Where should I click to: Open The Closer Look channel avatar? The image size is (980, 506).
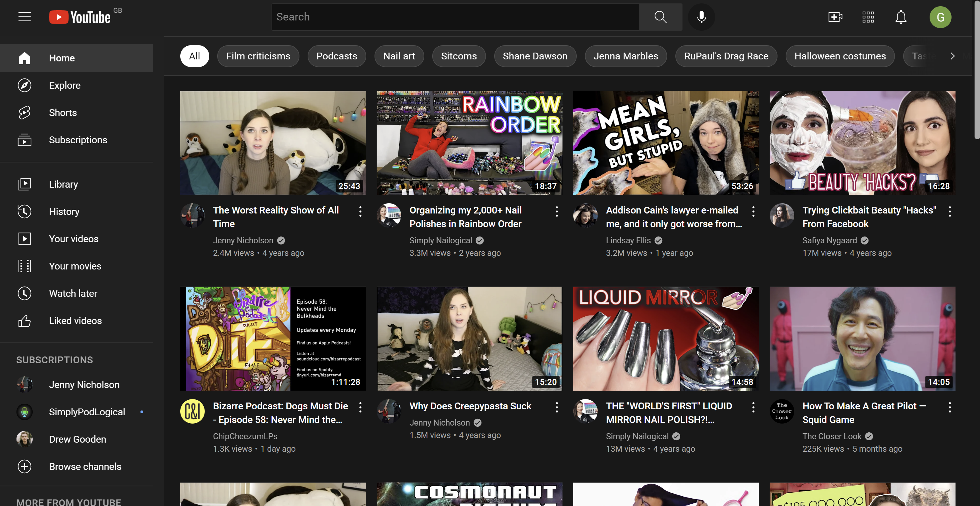782,411
